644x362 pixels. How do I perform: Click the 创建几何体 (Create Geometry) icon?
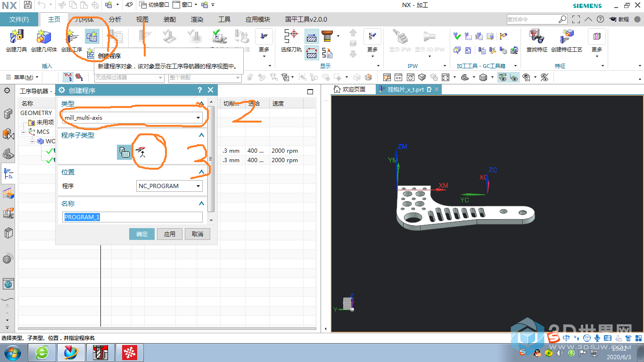point(44,37)
